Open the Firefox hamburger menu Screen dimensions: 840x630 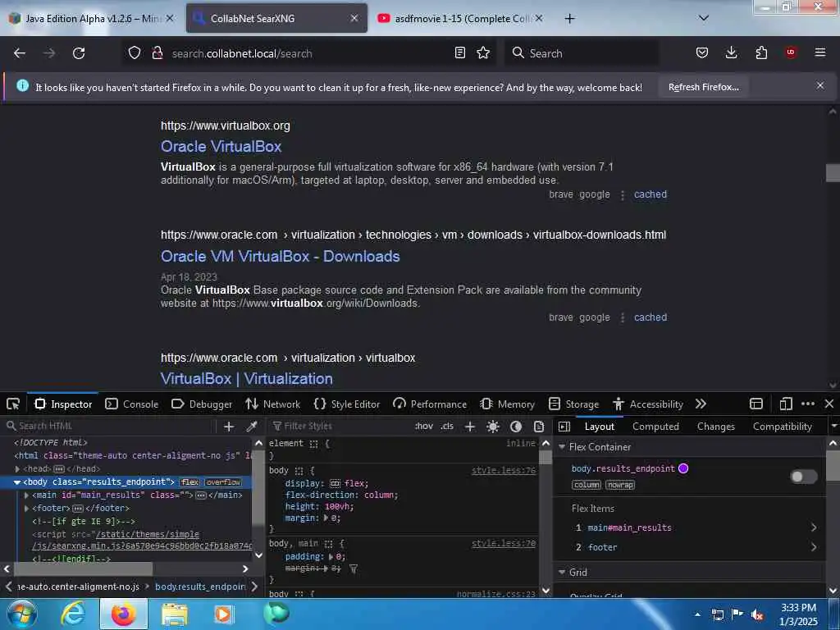[820, 53]
